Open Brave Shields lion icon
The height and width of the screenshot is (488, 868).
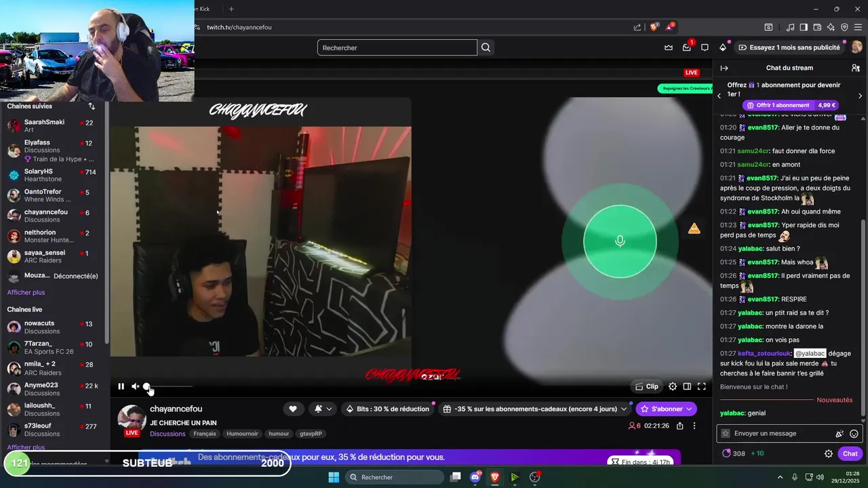click(x=654, y=27)
